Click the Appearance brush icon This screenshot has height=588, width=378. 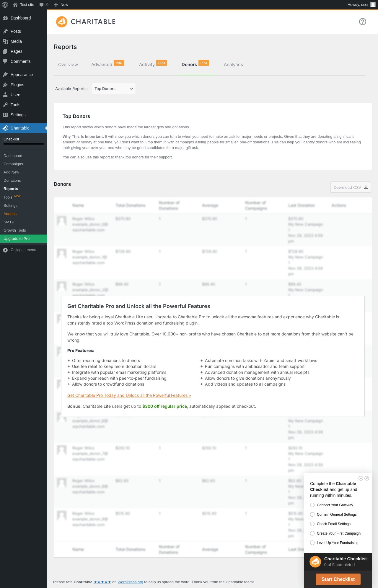[5, 75]
